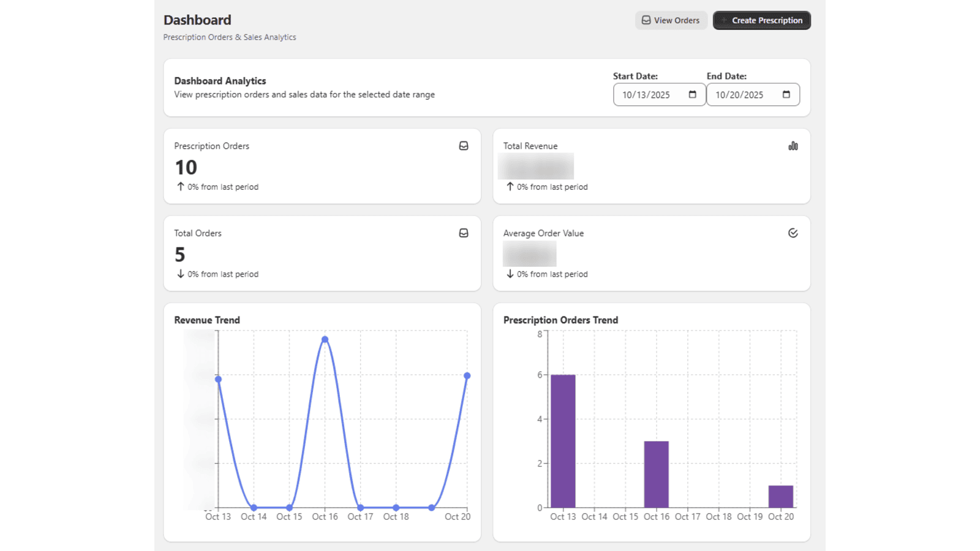The image size is (980, 551).
Task: Click the Oct 16 peak point on Revenue Trend
Action: coord(325,339)
